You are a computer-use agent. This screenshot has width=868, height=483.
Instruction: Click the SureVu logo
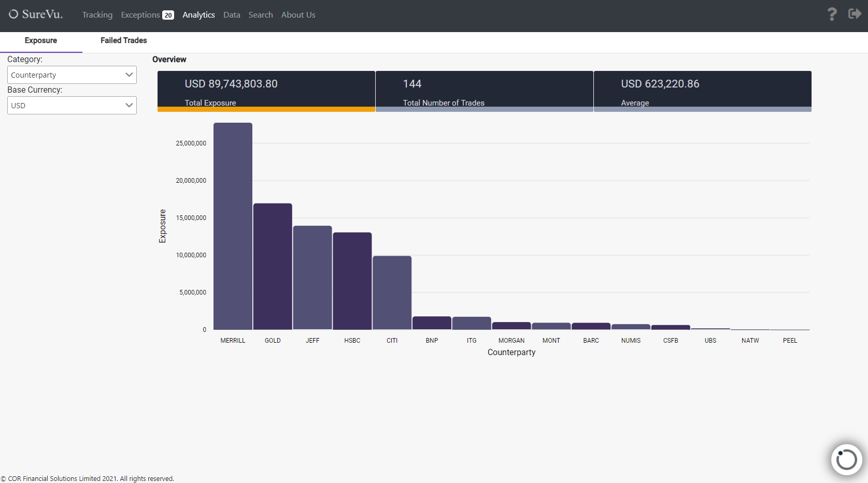36,14
